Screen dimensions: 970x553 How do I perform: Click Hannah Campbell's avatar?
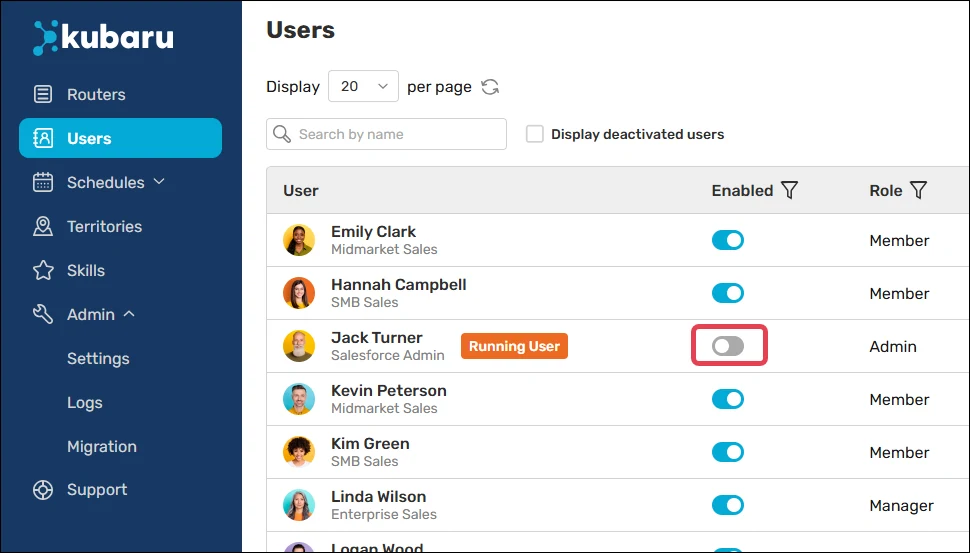[299, 293]
